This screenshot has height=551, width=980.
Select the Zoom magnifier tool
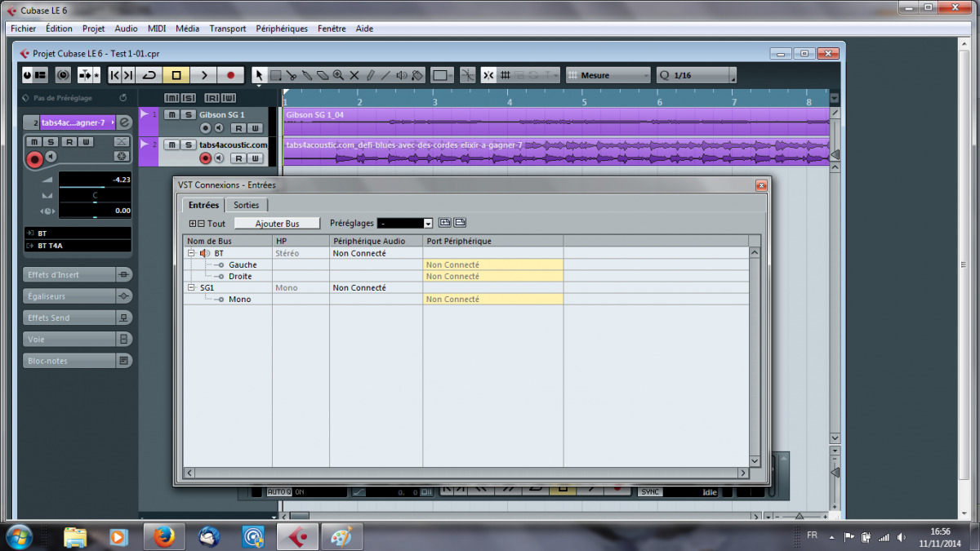(x=338, y=75)
